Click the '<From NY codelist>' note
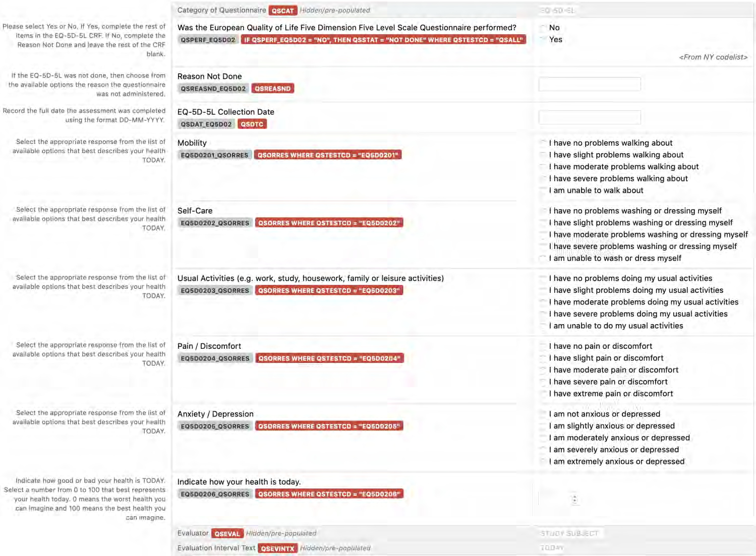756x556 pixels. click(x=713, y=57)
